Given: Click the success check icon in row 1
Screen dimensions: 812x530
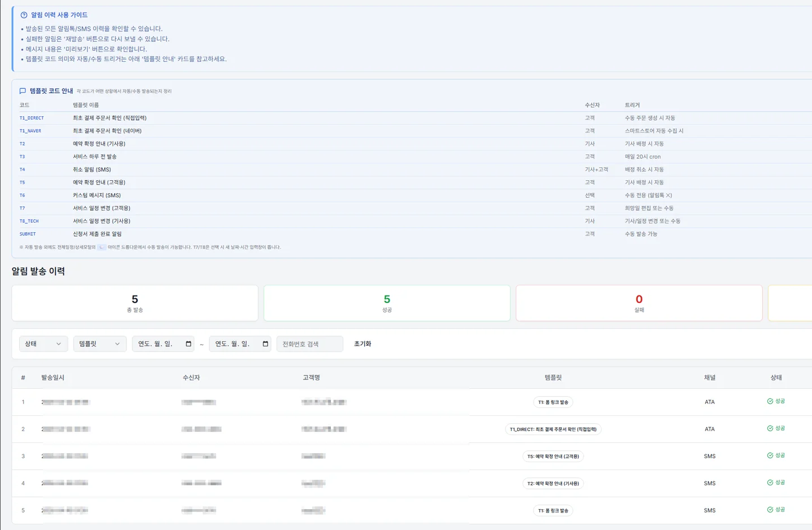Looking at the screenshot, I should 770,401.
